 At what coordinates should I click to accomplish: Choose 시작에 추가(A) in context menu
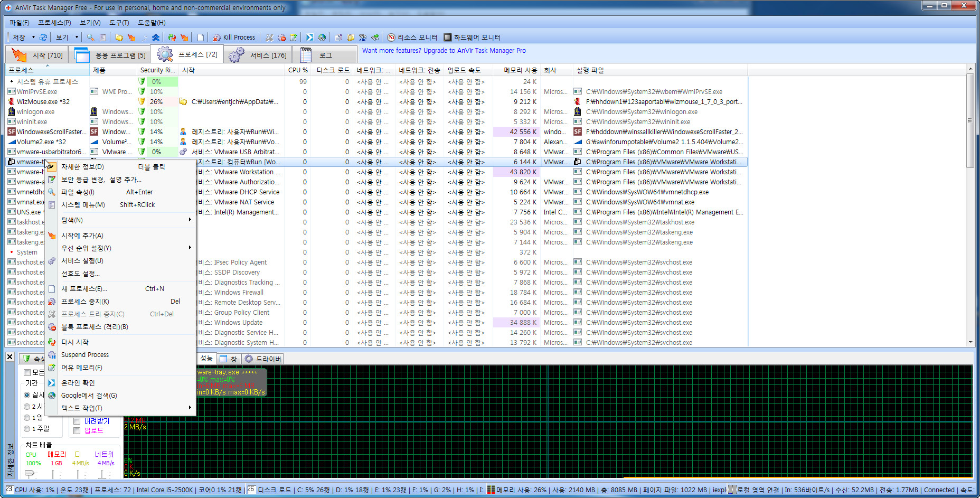pos(120,236)
